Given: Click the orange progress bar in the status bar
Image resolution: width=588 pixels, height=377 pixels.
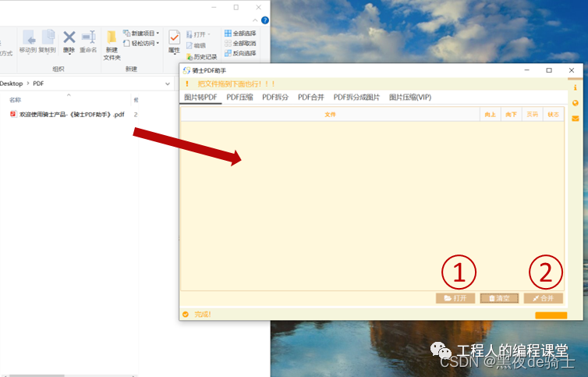Looking at the screenshot, I should 551,315.
